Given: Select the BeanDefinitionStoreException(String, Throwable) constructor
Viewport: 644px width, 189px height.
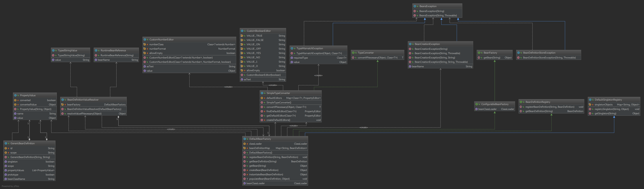Looking at the screenshot, I should click(x=549, y=58).
